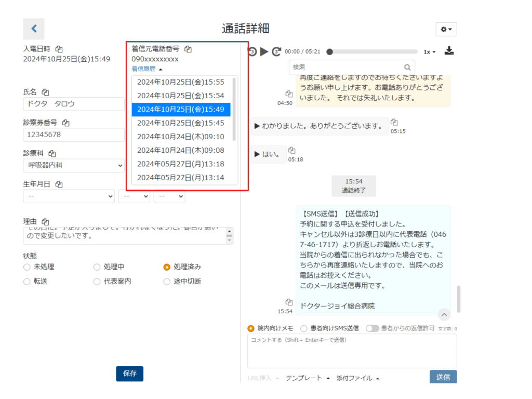Copy the 診察券番号 value
532x399 pixels.
(65, 123)
